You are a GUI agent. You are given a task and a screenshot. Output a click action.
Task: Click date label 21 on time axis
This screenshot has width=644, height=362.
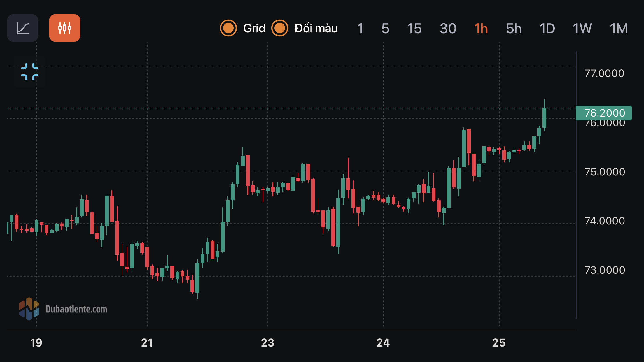tap(147, 343)
